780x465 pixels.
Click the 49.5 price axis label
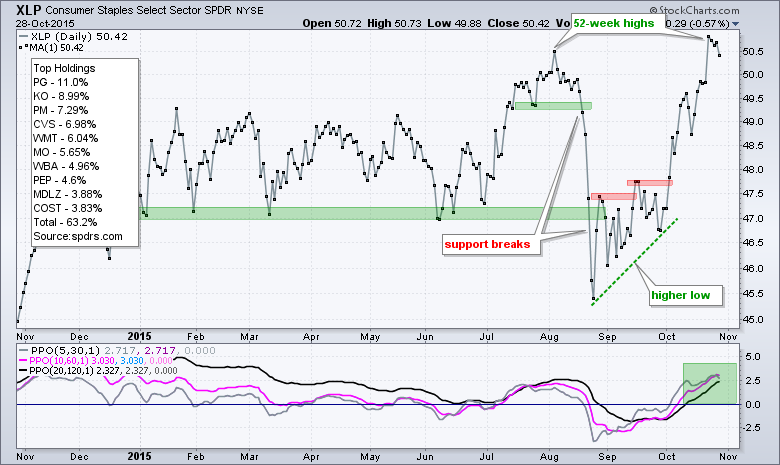[x=753, y=98]
